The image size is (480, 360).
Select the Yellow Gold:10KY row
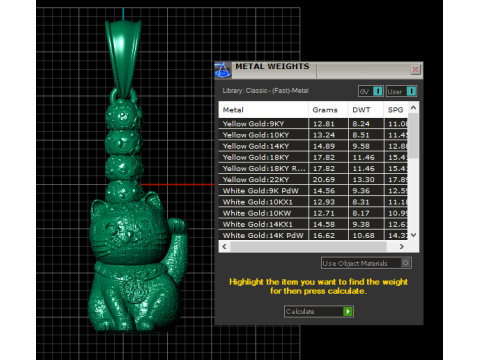313,135
